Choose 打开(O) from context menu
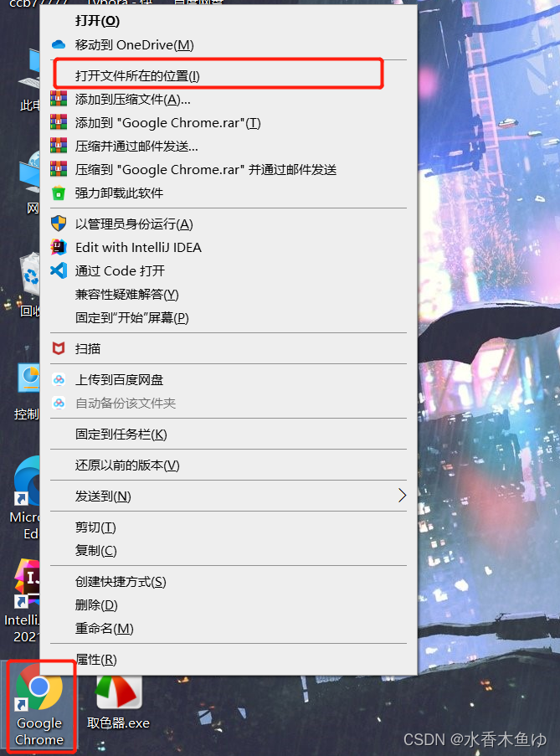Viewport: 560px width, 756px height. click(229, 21)
